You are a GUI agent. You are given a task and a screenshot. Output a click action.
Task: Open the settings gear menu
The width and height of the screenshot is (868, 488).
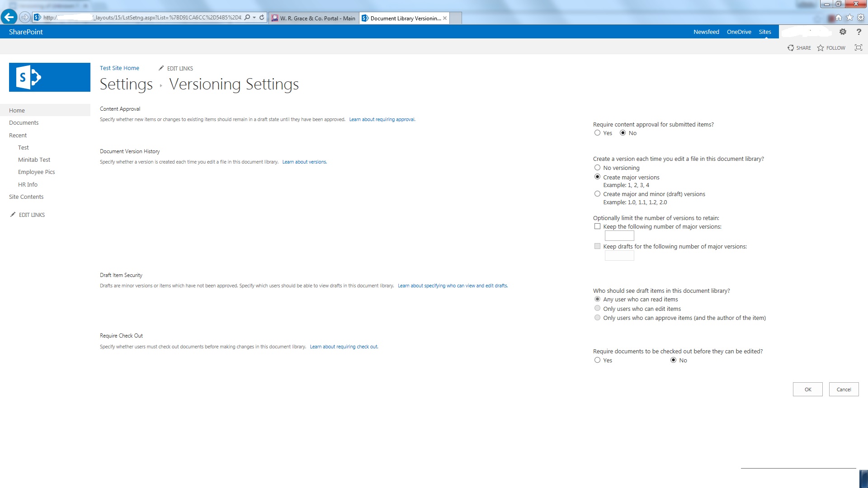pos(843,32)
